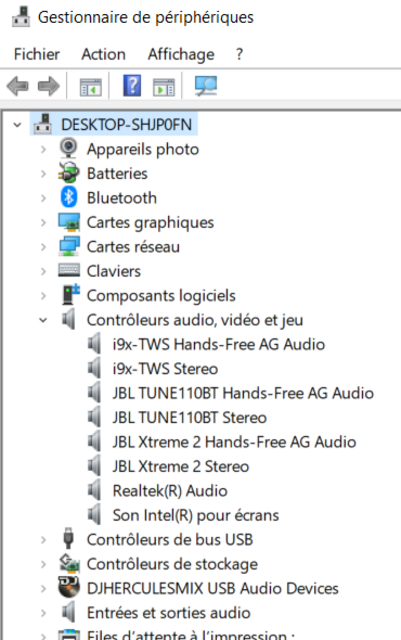Select the Contrôleurs de stockage label

click(x=172, y=564)
